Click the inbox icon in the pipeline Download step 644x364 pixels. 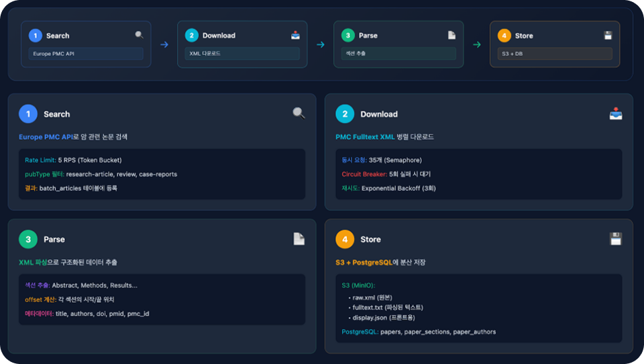point(295,35)
